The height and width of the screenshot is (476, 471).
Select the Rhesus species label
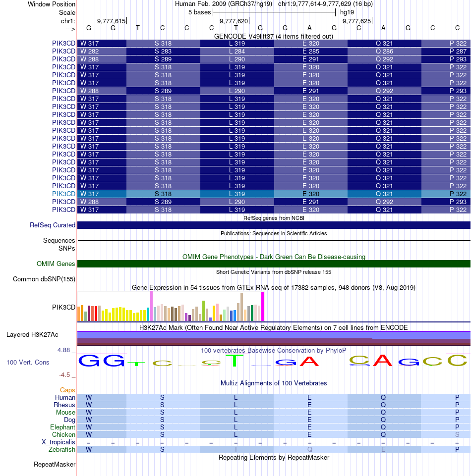tap(64, 405)
